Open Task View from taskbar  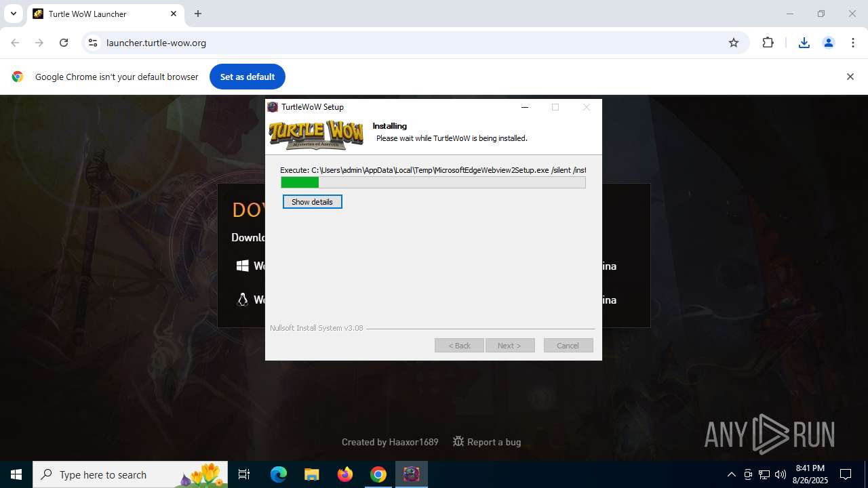[244, 474]
